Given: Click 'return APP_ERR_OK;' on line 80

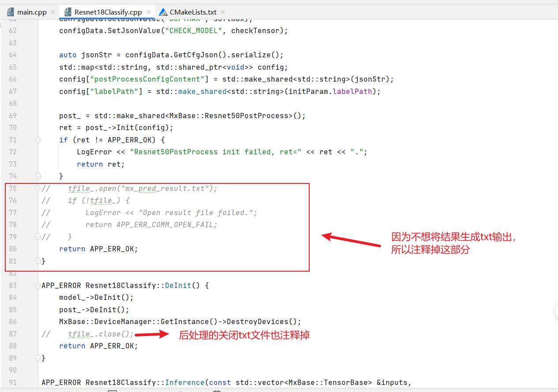Looking at the screenshot, I should click(99, 249).
